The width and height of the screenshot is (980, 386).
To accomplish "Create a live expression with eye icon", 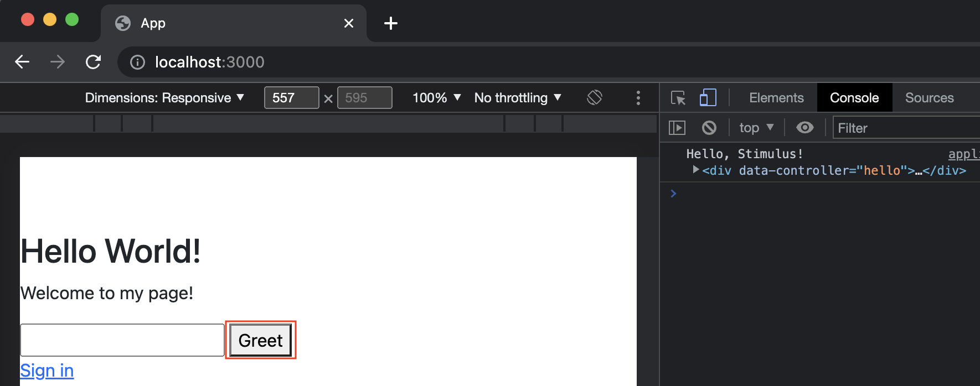I will pyautogui.click(x=804, y=128).
